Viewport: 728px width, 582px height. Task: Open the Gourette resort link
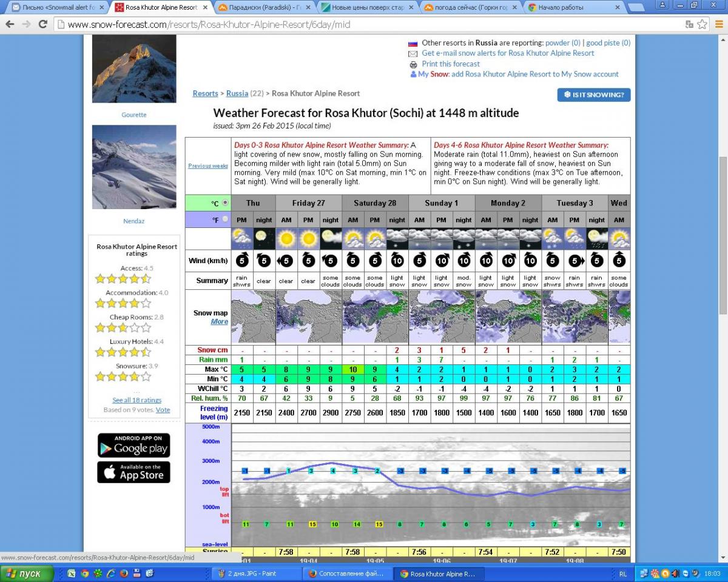tap(134, 115)
